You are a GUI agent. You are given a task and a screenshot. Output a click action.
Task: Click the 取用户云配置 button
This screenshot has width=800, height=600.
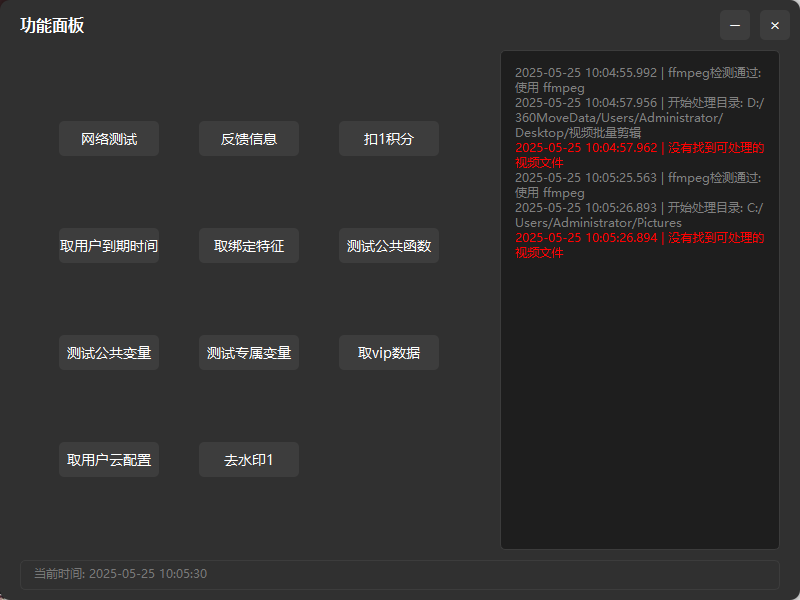109,460
